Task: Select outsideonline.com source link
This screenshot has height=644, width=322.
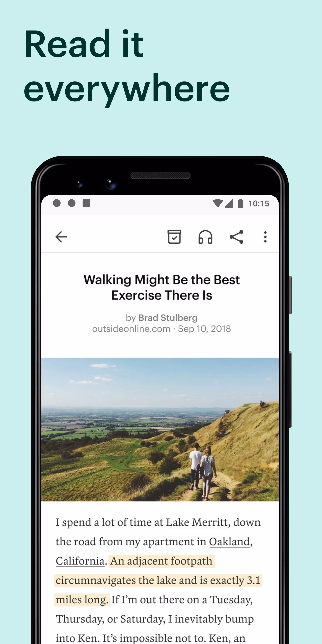Action: coord(131,329)
